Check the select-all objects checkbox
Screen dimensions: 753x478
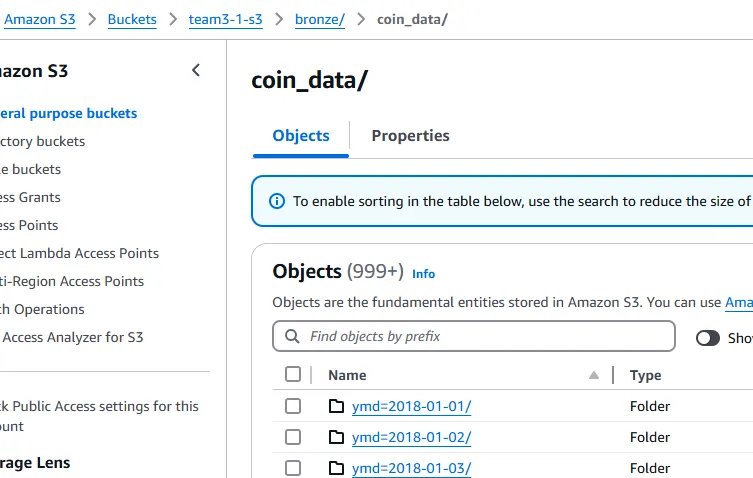(x=293, y=374)
